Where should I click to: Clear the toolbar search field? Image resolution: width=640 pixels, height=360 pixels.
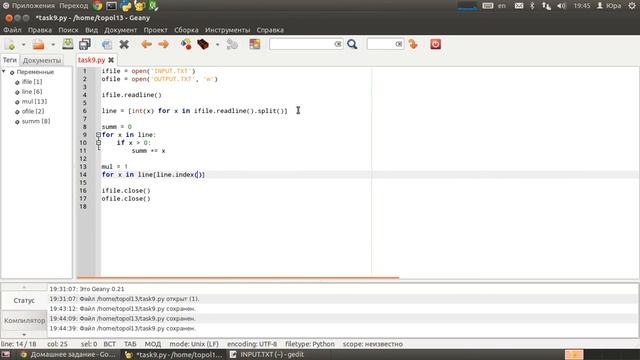(338, 44)
